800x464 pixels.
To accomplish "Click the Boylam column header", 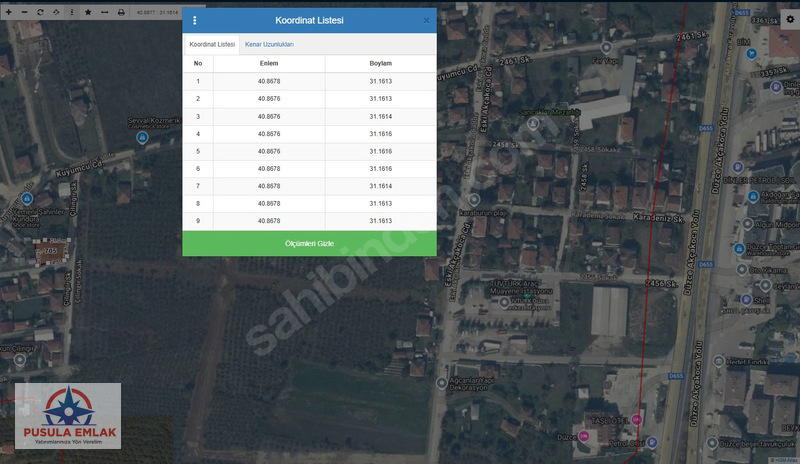I will 380,63.
